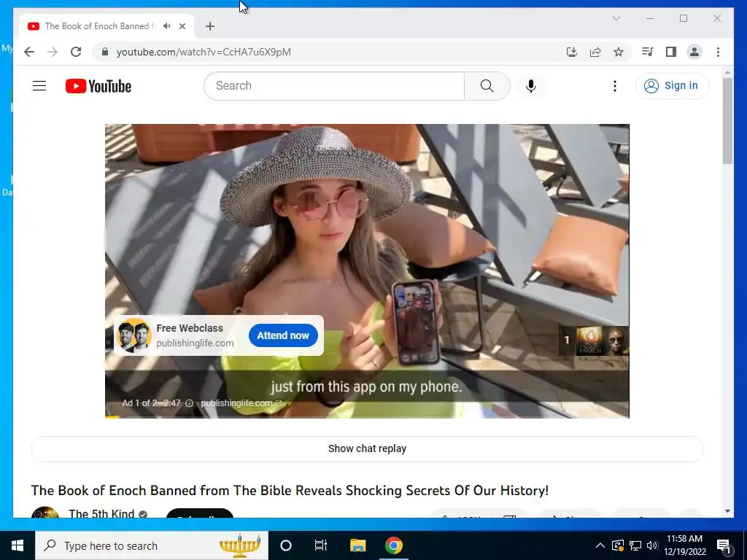Open the volume tray icon

652,545
